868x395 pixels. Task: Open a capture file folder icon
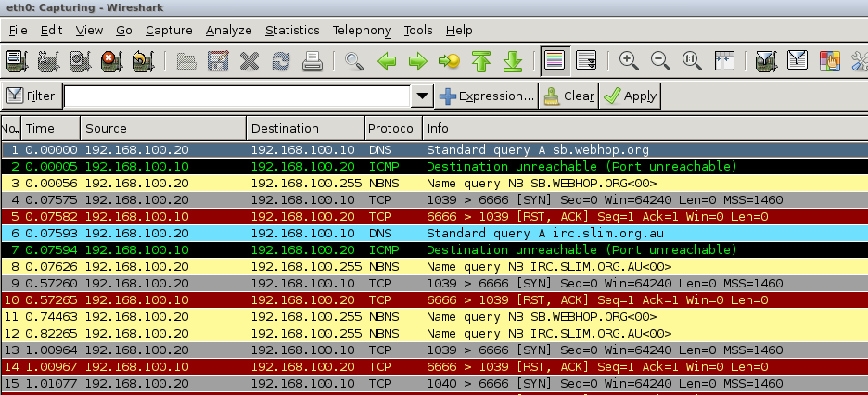pyautogui.click(x=186, y=60)
